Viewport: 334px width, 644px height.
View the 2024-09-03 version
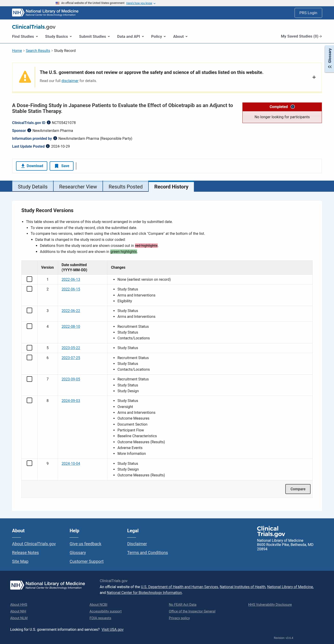(71, 401)
